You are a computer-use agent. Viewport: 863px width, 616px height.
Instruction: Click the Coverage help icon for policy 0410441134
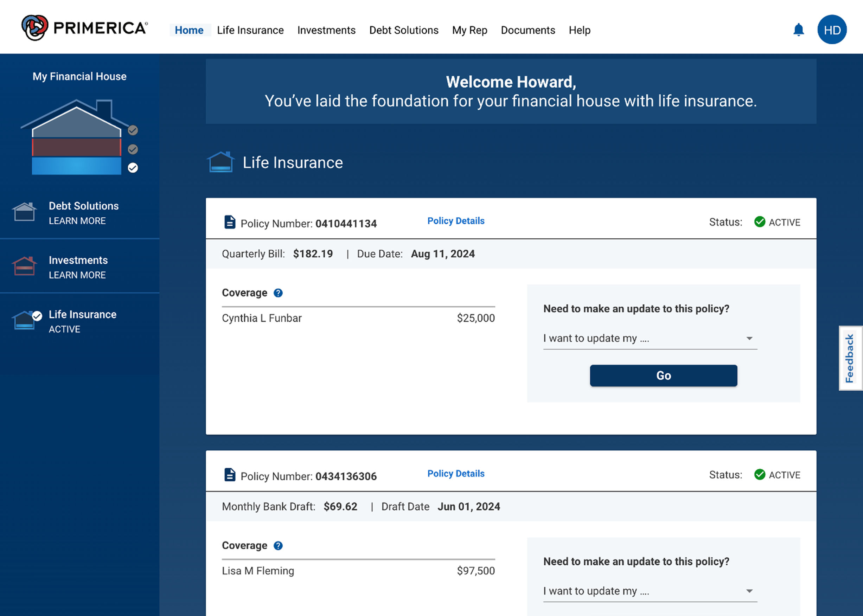278,293
